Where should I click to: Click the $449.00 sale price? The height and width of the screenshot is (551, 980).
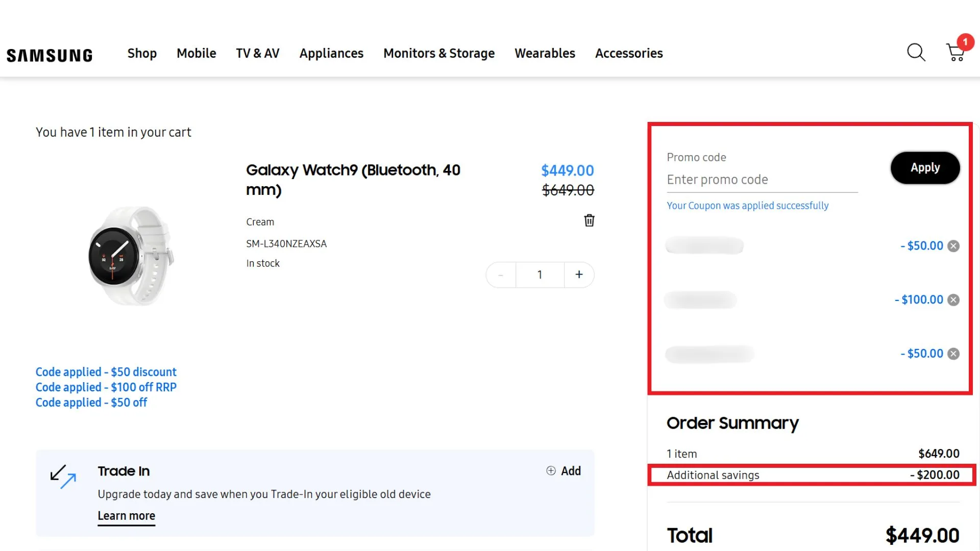point(567,170)
